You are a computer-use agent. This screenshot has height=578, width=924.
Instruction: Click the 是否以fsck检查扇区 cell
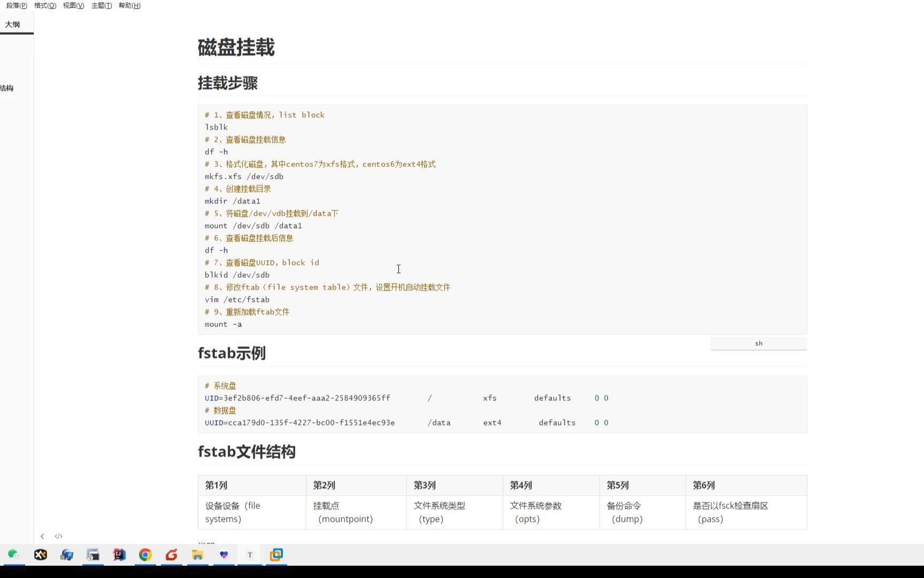click(746, 512)
